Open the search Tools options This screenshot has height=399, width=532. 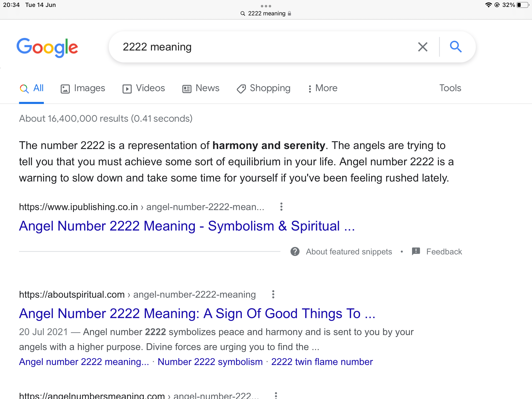(x=450, y=88)
